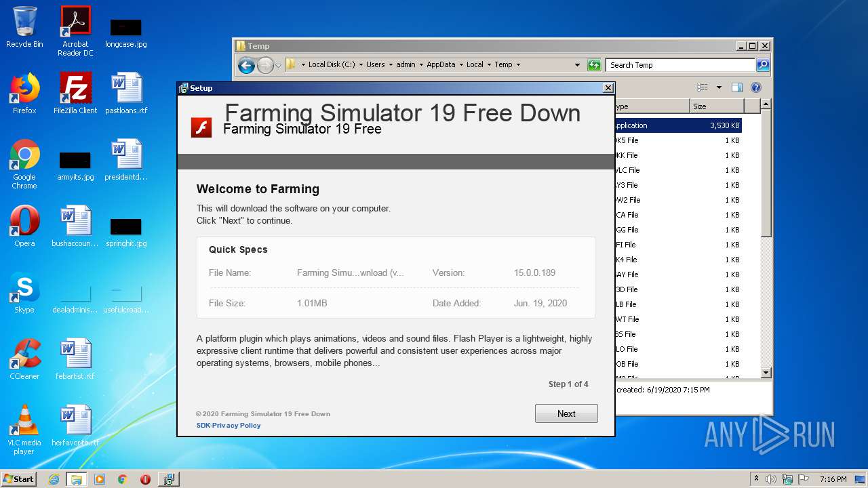Open Firefox desktop shortcut
868x488 pixels.
24,93
